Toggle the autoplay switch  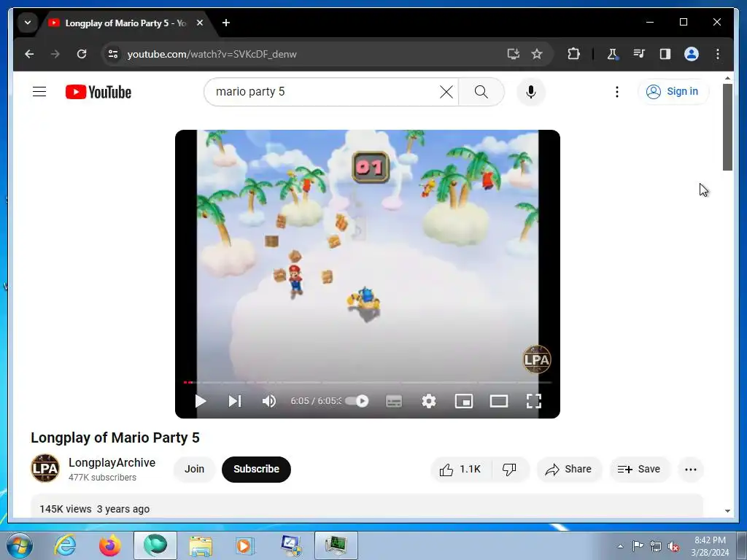pos(357,401)
